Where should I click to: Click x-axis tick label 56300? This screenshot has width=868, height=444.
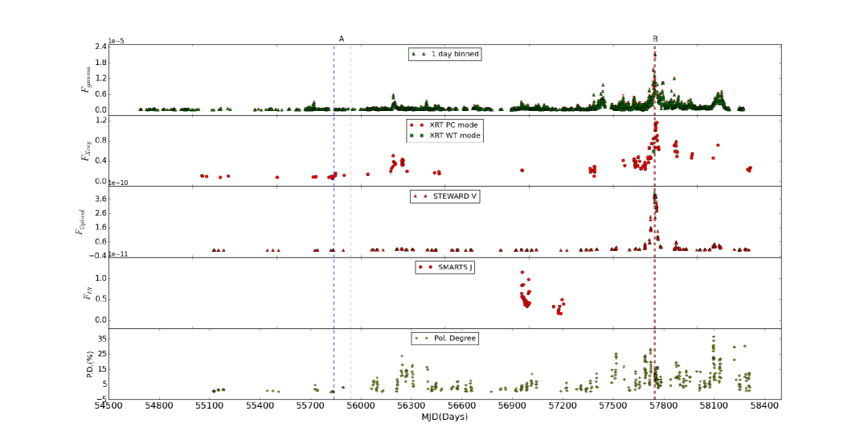pyautogui.click(x=411, y=406)
